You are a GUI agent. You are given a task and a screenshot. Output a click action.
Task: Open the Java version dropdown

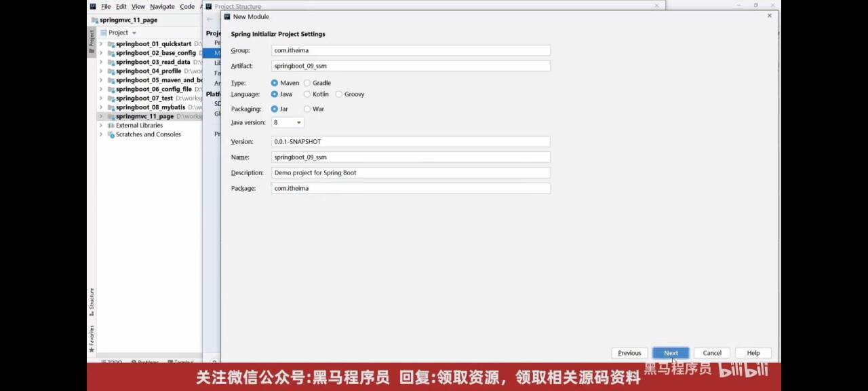pos(288,123)
